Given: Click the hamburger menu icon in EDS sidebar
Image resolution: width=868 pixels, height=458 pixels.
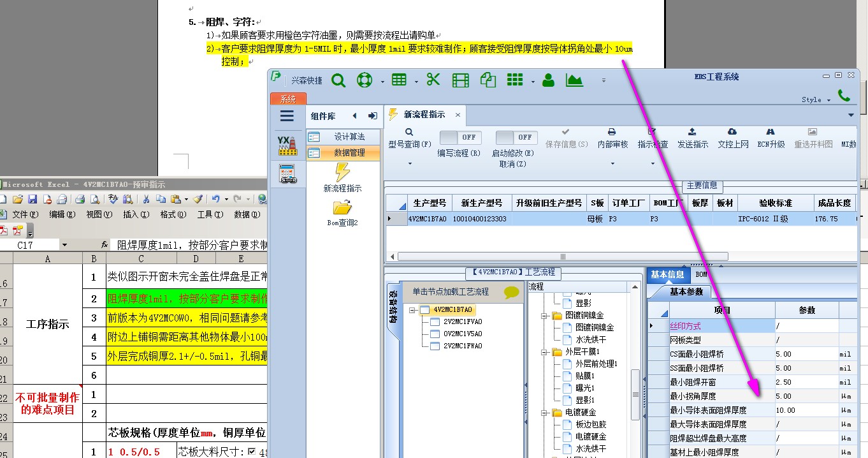Looking at the screenshot, I should (287, 115).
